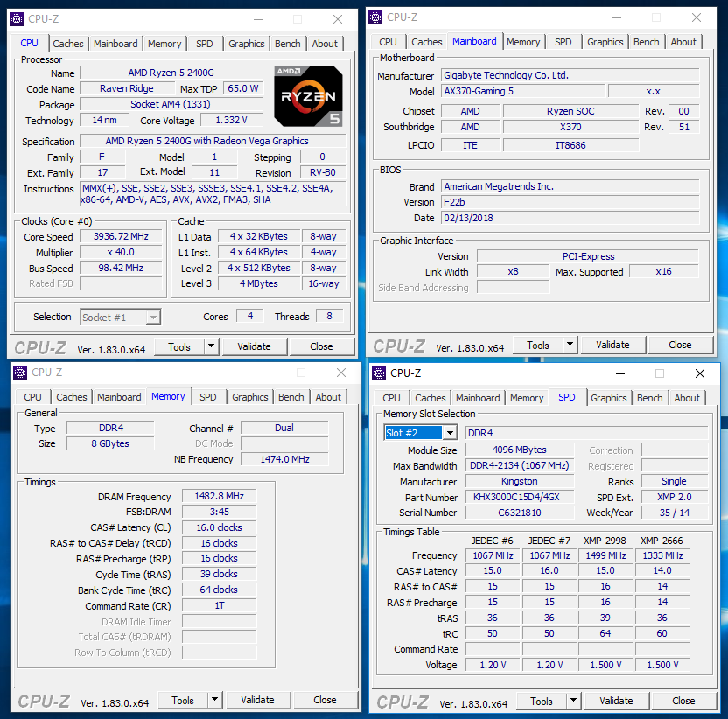Click Tools button in Memory window
The height and width of the screenshot is (719, 728).
click(183, 700)
